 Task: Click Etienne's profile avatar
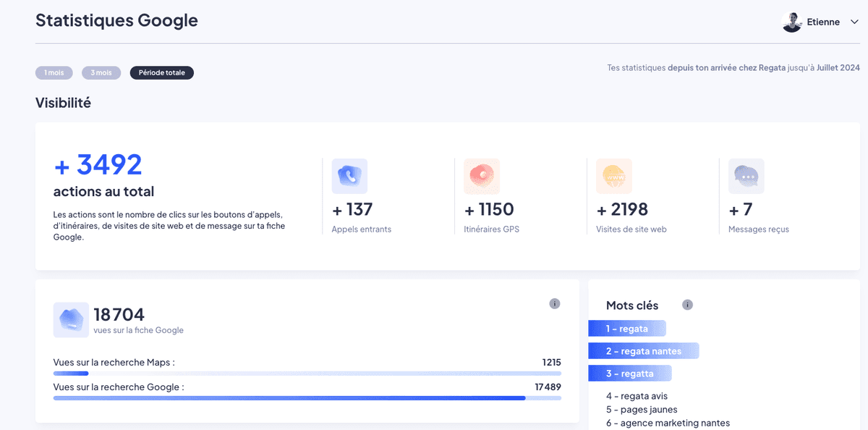coord(792,22)
